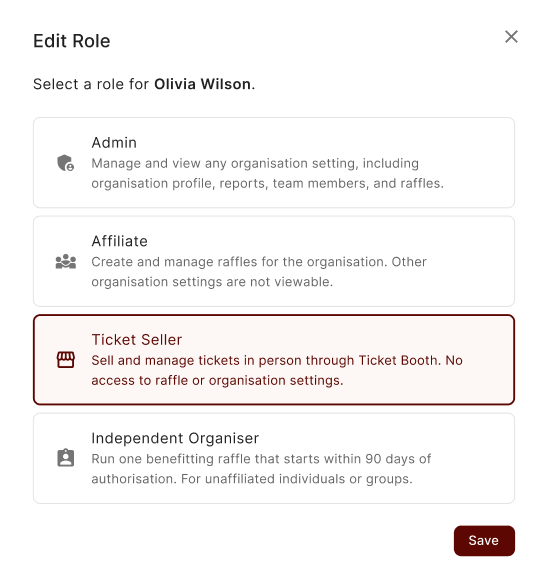
Task: Click description about 90 days of authorisation
Action: click(x=261, y=469)
